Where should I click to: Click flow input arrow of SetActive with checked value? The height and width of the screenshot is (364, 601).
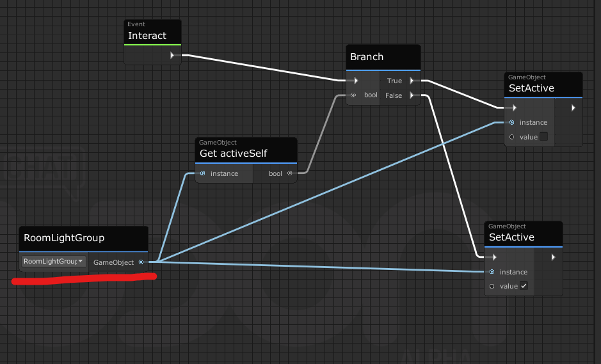coord(494,257)
